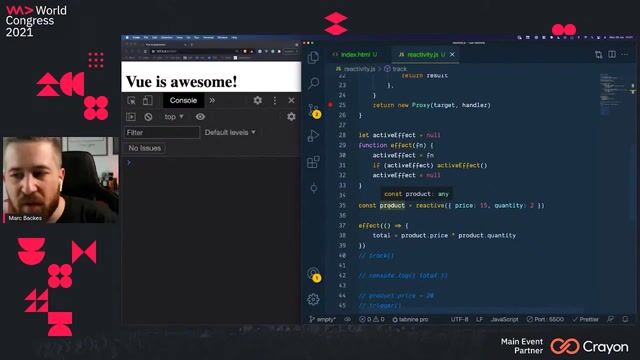Click Port : 5500 Live Server status
The image size is (640, 360).
click(545, 319)
